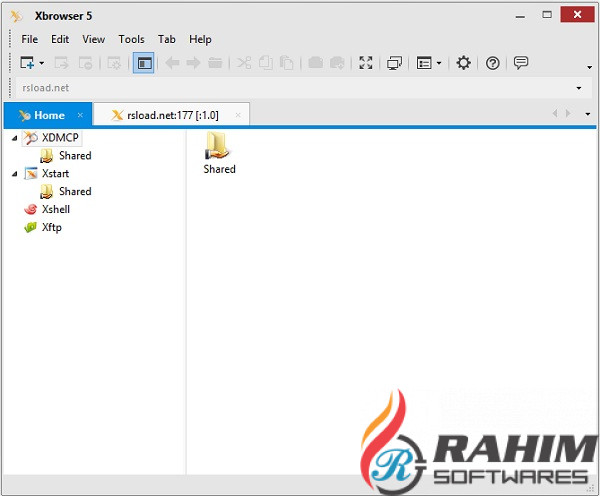This screenshot has height=496, width=600.
Task: Switch to the Home tab
Action: coord(48,115)
